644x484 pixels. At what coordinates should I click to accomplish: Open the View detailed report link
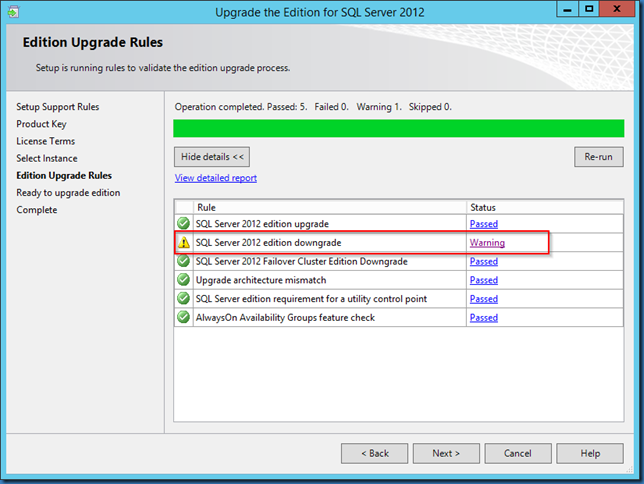[216, 178]
